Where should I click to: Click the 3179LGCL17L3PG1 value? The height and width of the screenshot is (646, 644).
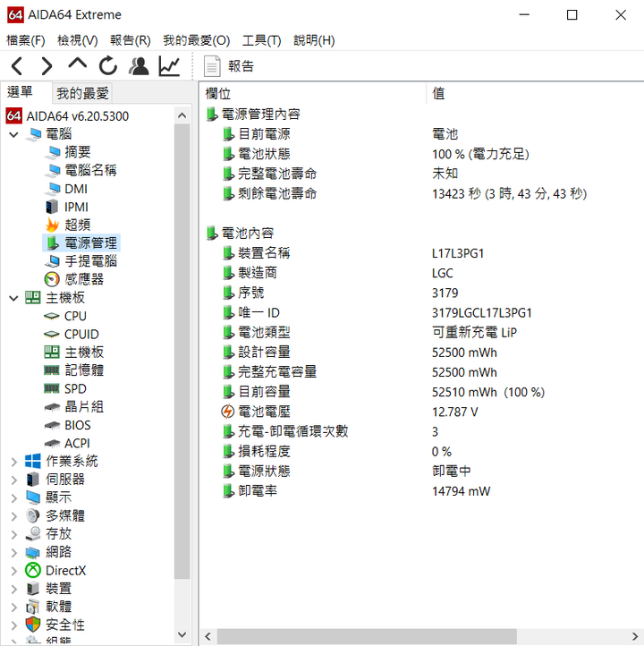click(482, 312)
